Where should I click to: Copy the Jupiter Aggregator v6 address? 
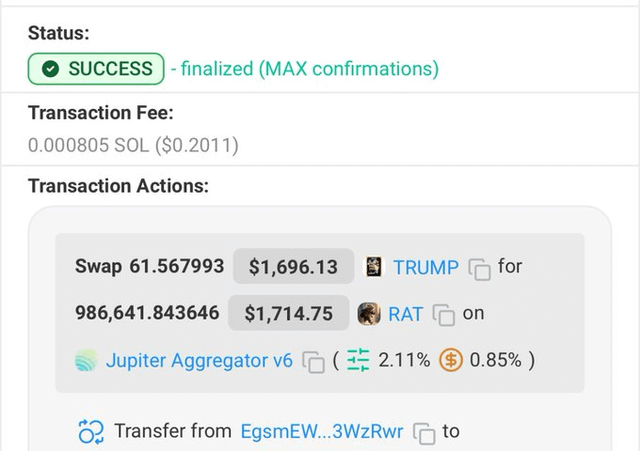(314, 361)
